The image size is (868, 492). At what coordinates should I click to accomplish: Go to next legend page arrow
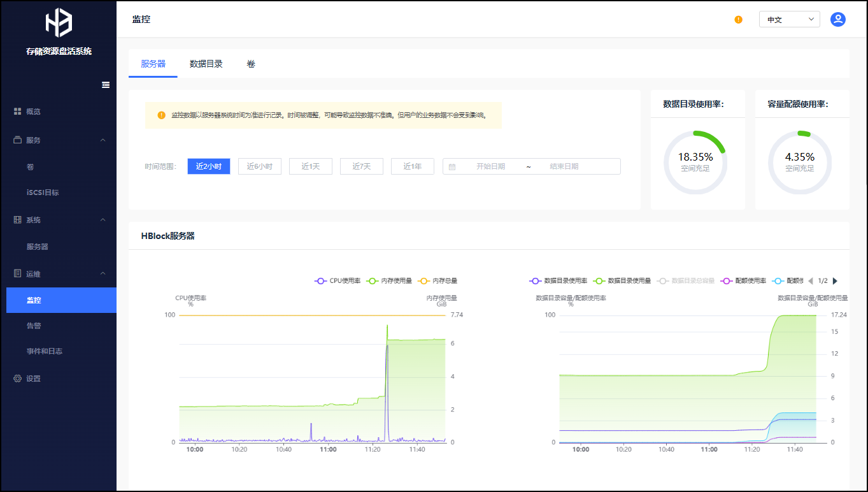(835, 280)
